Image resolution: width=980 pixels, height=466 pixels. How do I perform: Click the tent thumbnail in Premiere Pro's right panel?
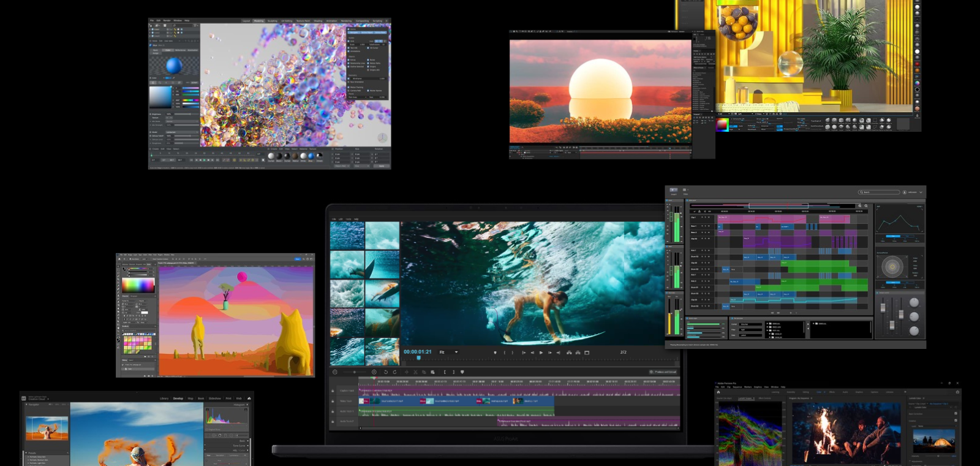933,440
